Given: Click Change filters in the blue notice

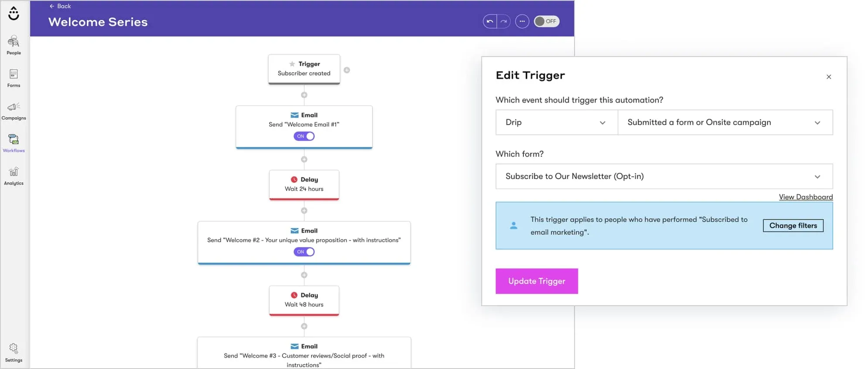Looking at the screenshot, I should (793, 226).
